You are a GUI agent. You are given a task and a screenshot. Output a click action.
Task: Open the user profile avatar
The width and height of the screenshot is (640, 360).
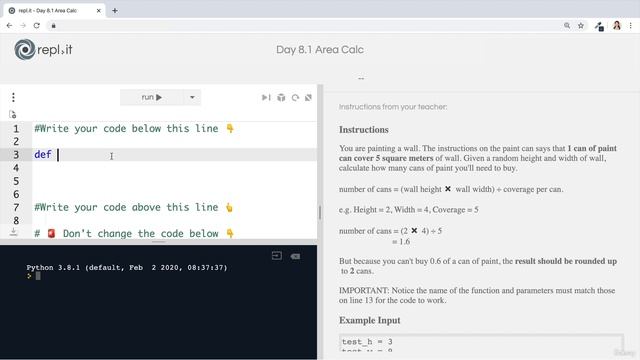pyautogui.click(x=617, y=26)
